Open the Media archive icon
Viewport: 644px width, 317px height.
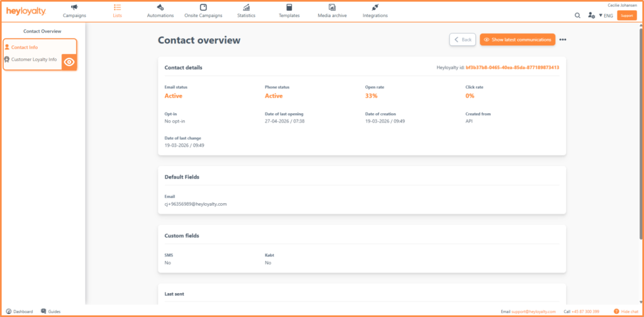pyautogui.click(x=332, y=7)
